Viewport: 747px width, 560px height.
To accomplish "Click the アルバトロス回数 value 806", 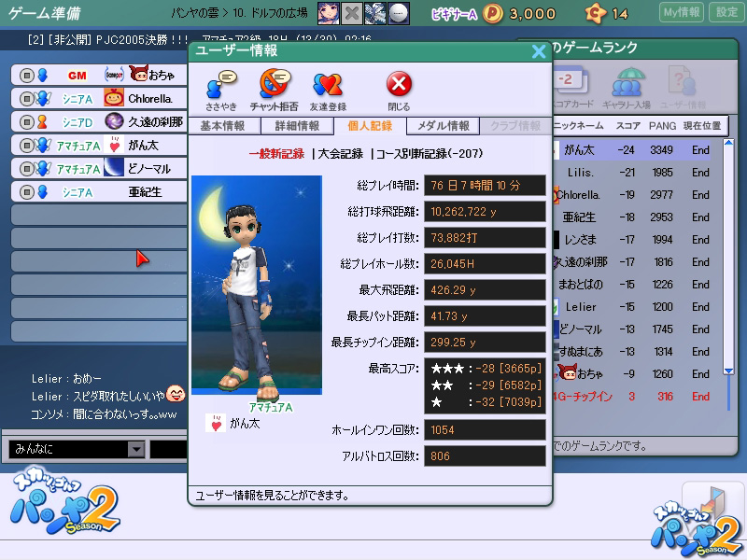I will 485,456.
